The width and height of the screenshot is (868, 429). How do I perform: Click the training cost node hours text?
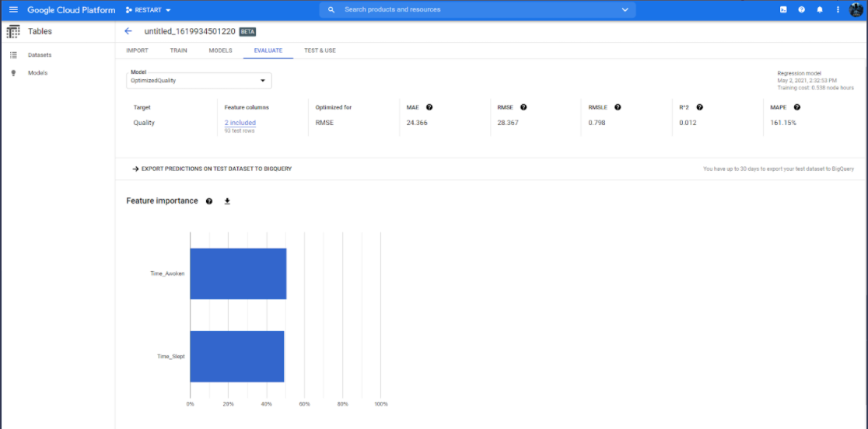click(815, 87)
